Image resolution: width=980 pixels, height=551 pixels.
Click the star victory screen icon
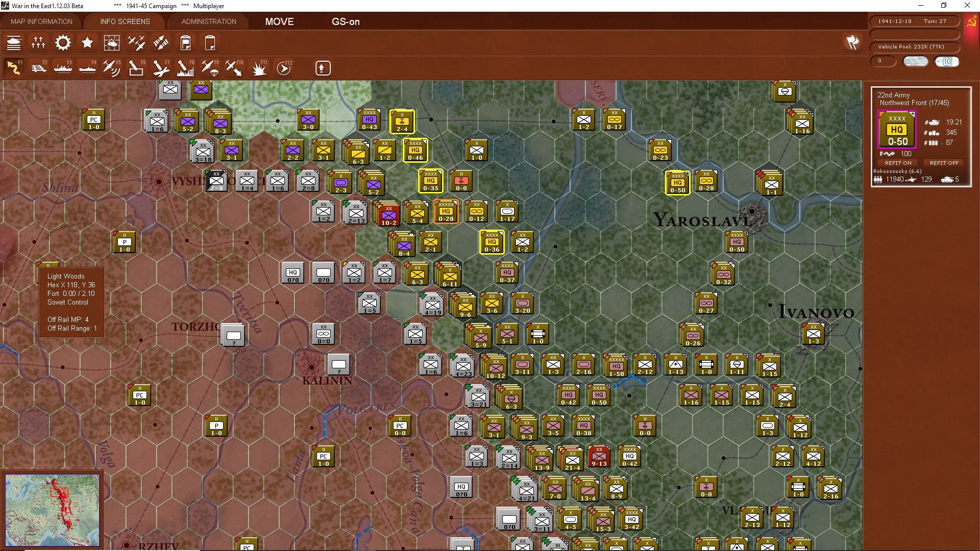[87, 43]
